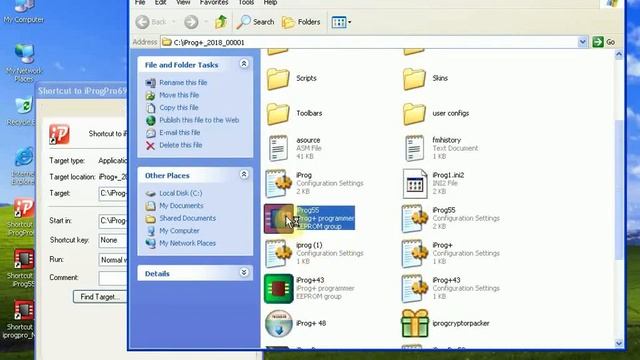Collapse the File and Folder Tasks panel

pos(244,64)
